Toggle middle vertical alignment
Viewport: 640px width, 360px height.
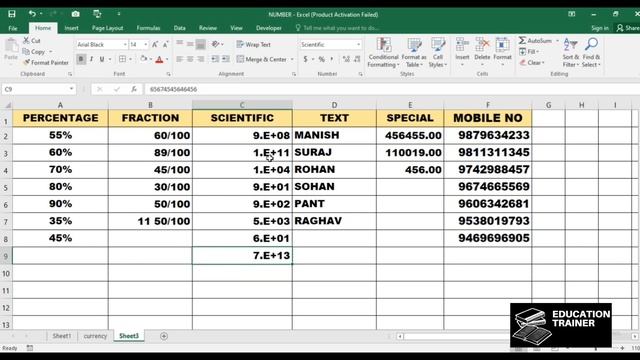[x=190, y=44]
